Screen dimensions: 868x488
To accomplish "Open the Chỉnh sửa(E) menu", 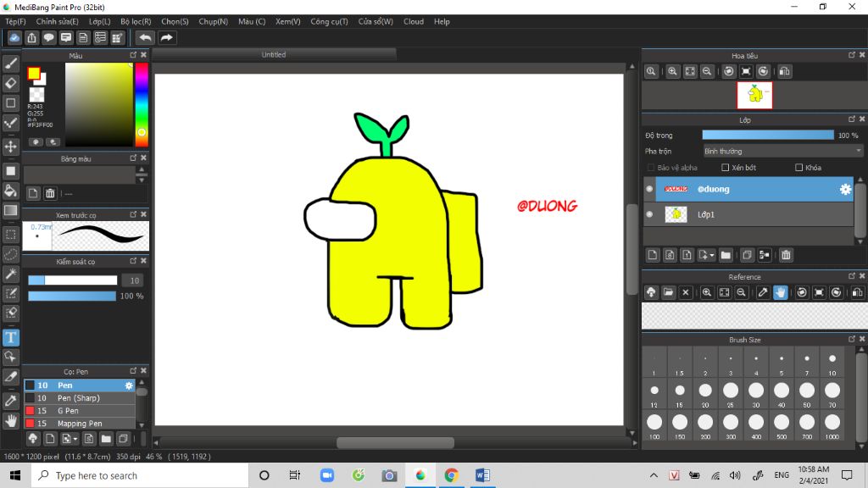I will (57, 21).
